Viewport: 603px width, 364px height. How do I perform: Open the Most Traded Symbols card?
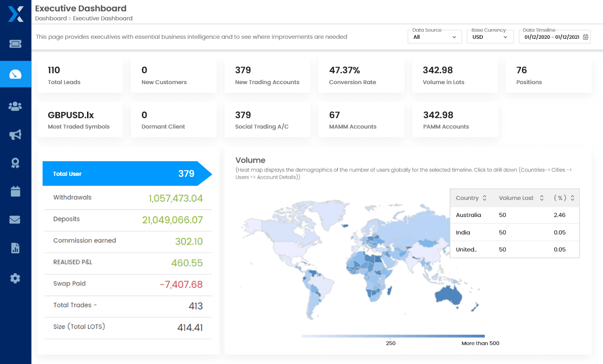80,120
